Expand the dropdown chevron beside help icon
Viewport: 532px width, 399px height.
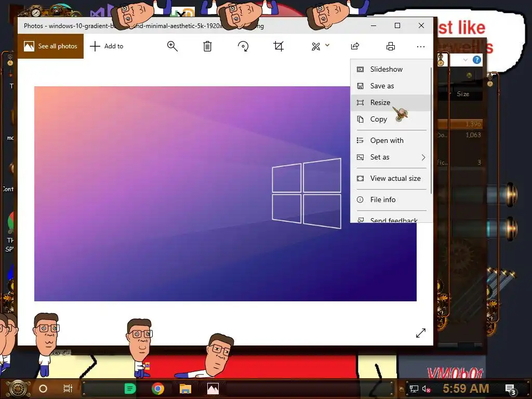pyautogui.click(x=465, y=60)
